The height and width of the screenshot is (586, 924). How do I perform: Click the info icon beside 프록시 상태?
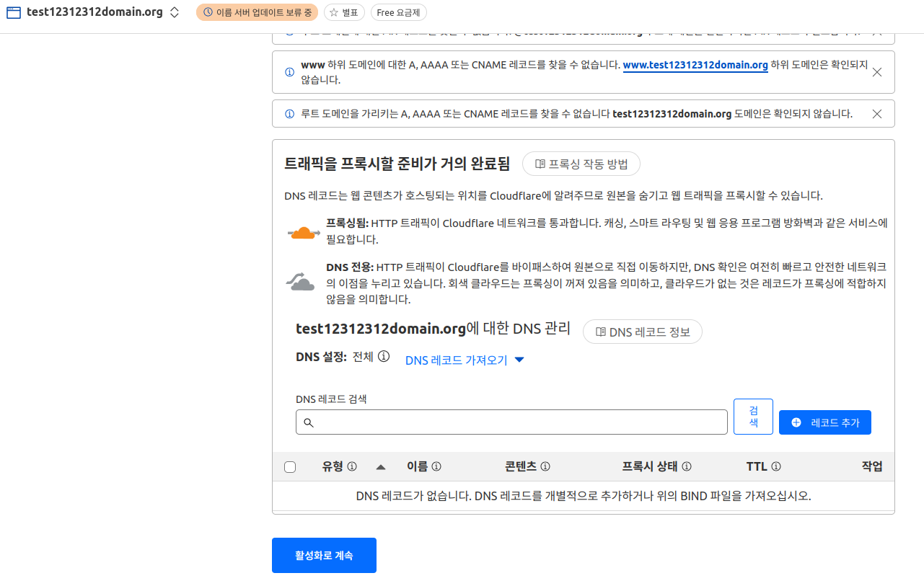pyautogui.click(x=687, y=466)
